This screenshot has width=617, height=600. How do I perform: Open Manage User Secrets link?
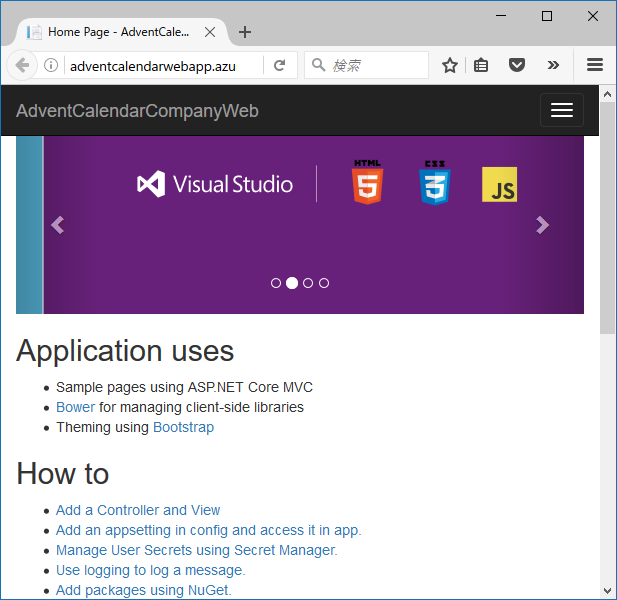coord(197,550)
